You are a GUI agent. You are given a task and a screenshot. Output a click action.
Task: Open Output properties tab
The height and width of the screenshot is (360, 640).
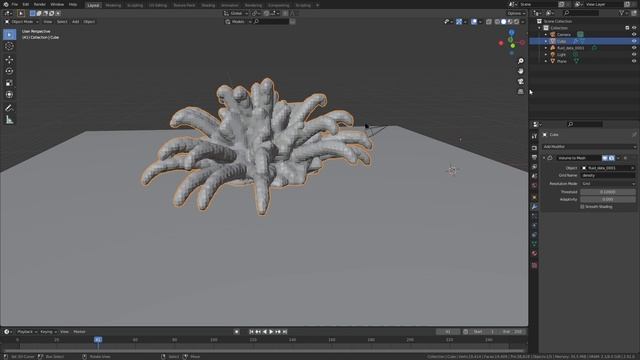pos(534,157)
